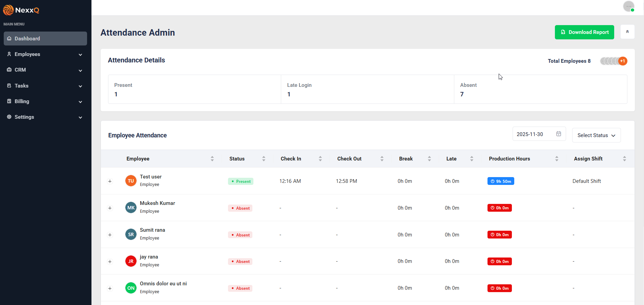Click Mukesh Kumar MK avatar
Image resolution: width=644 pixels, height=305 pixels.
point(131,208)
